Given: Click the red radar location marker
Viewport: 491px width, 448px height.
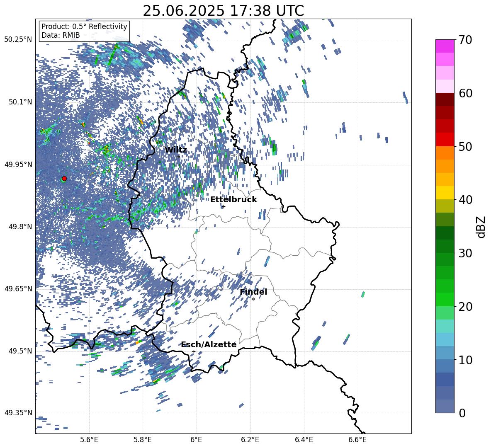Looking at the screenshot, I should click(x=64, y=178).
